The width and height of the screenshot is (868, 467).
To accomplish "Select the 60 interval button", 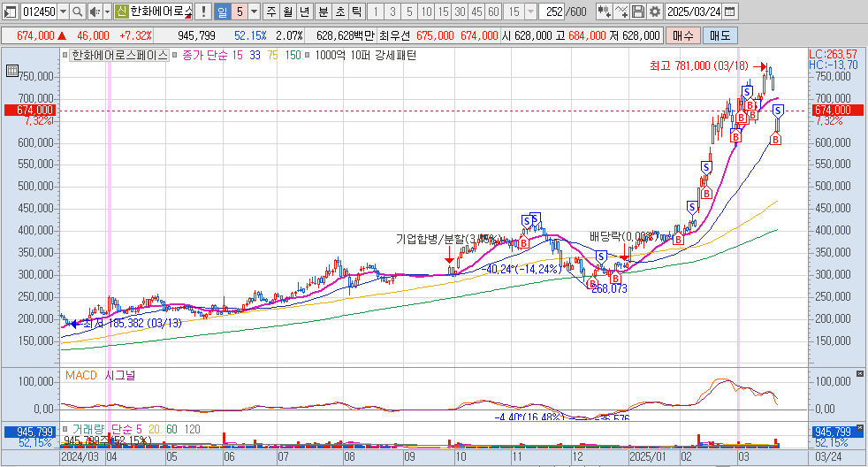I will [494, 11].
